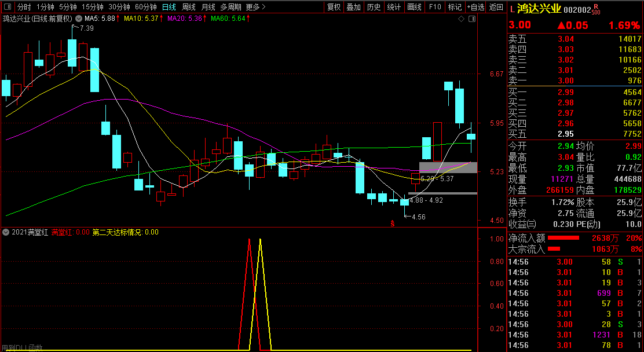
Task: Click the 7.39 high price annotation
Action: pos(87,28)
